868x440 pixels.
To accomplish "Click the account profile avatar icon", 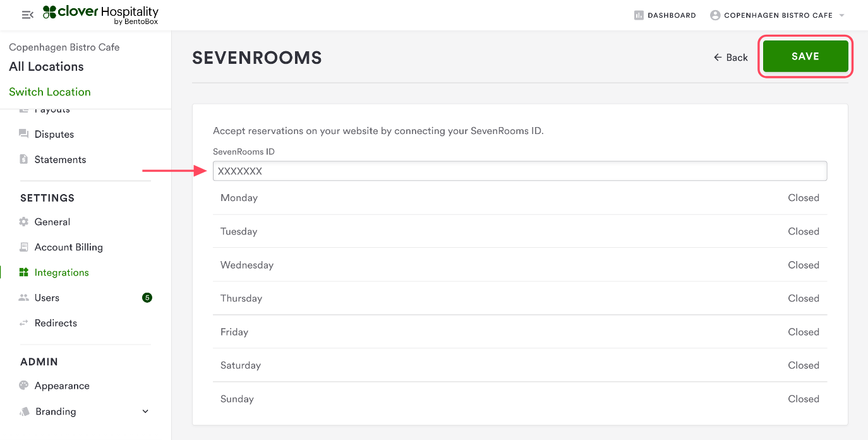I will 715,15.
